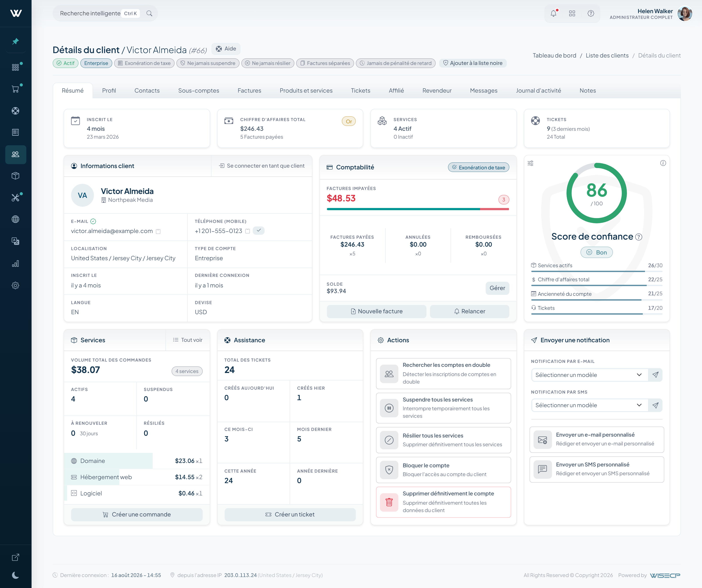Switch to the Profil tab
Viewport: 702px width, 588px height.
pyautogui.click(x=109, y=91)
